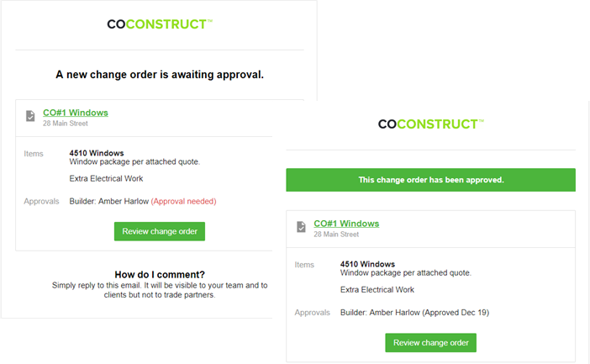
Task: Click the green 'This change order has been approved' banner
Action: pos(431,180)
